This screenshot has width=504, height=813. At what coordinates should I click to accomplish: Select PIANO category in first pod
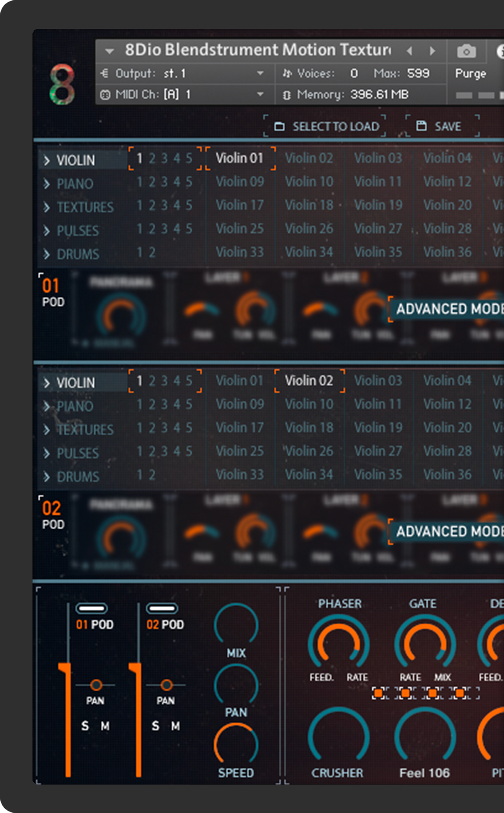point(75,183)
